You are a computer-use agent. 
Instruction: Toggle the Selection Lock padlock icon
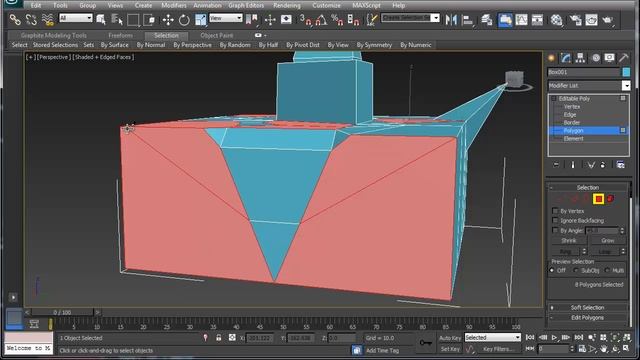tap(219, 338)
